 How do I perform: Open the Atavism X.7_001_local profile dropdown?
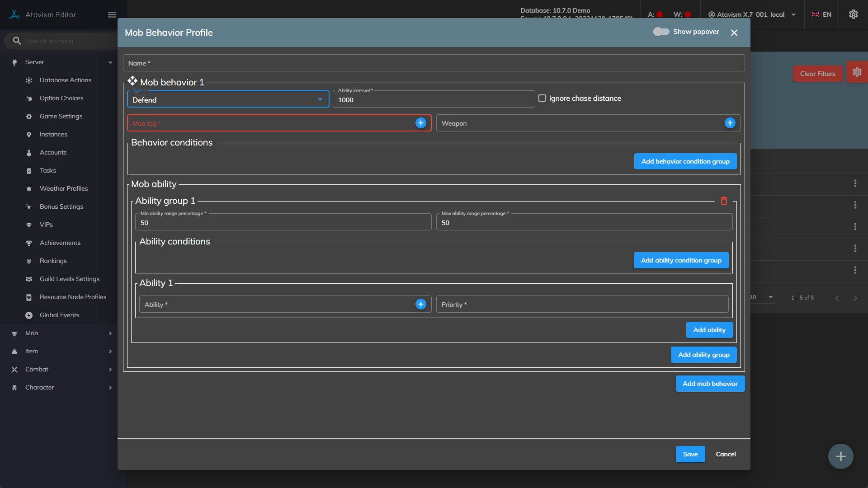tap(751, 14)
